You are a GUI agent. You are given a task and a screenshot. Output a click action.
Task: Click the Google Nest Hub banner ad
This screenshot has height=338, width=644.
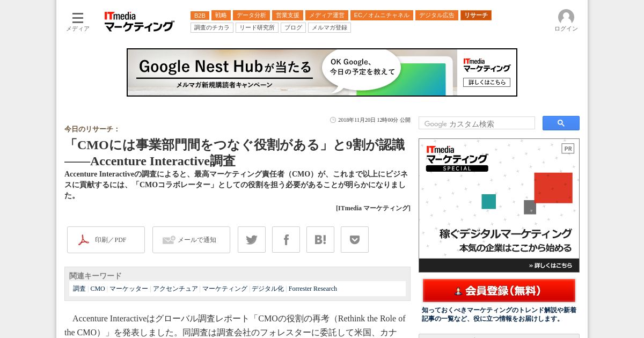tap(322, 72)
